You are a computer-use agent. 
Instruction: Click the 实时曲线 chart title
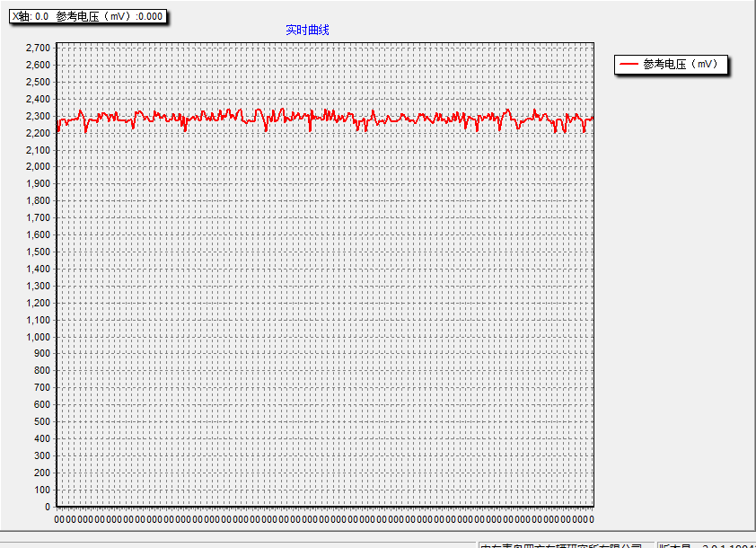(x=307, y=30)
